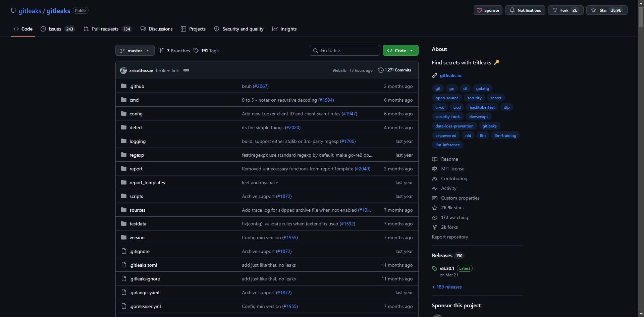Viewport: 644px width, 317px height.
Task: Click the note icon beside Custom properties
Action: point(435,198)
